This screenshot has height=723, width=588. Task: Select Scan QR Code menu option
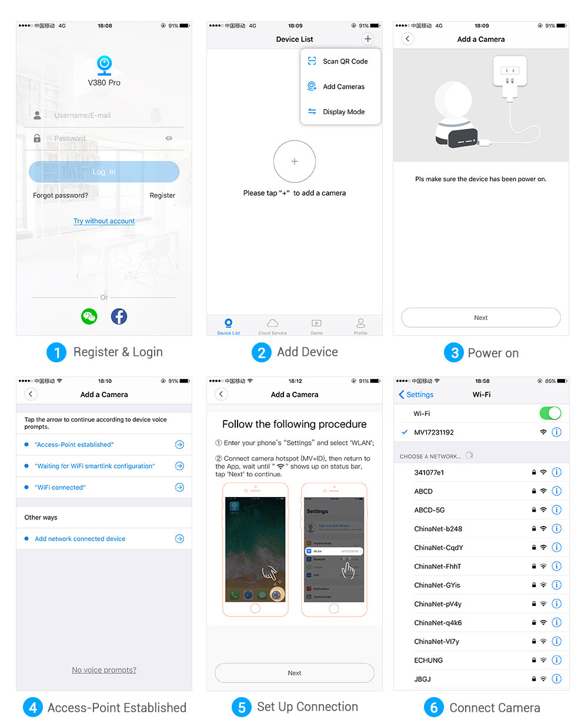[345, 61]
